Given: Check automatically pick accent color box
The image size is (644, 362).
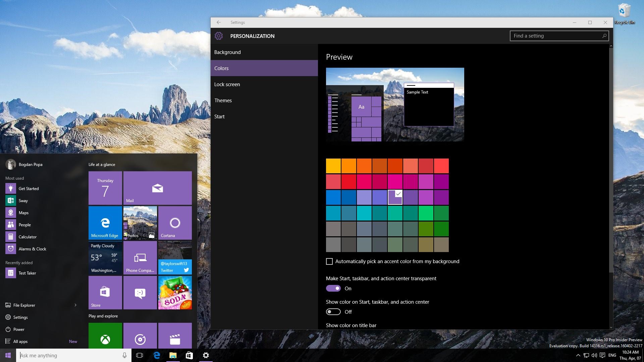Looking at the screenshot, I should (x=329, y=261).
